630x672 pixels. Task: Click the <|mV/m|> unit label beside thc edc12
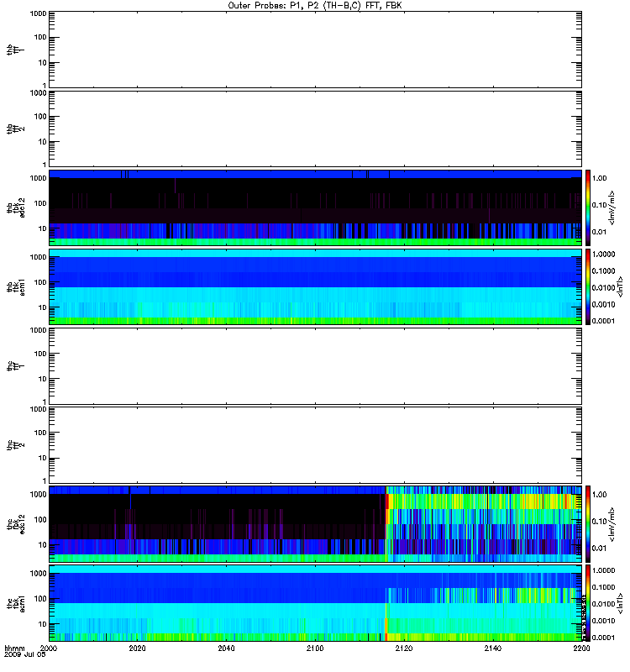(612, 524)
